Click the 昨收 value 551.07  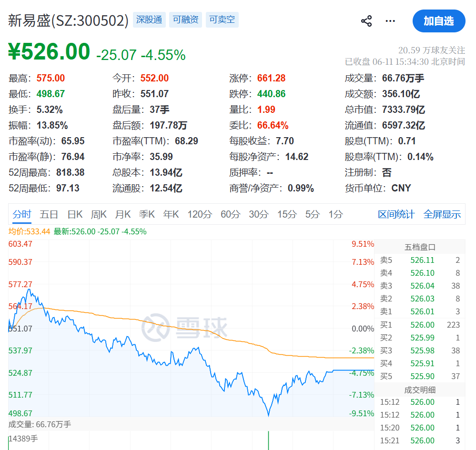pyautogui.click(x=154, y=94)
